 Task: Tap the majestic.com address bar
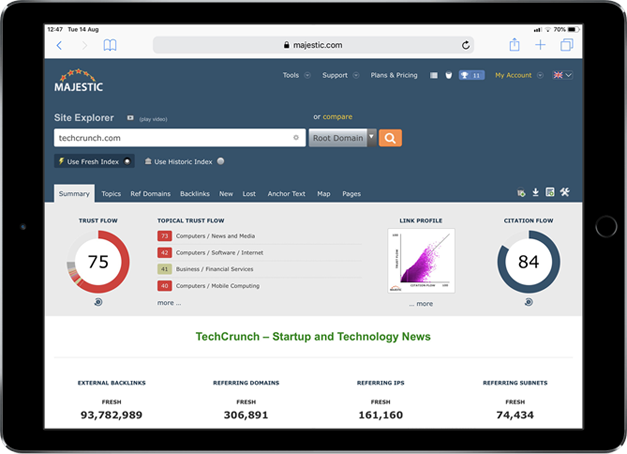click(314, 45)
